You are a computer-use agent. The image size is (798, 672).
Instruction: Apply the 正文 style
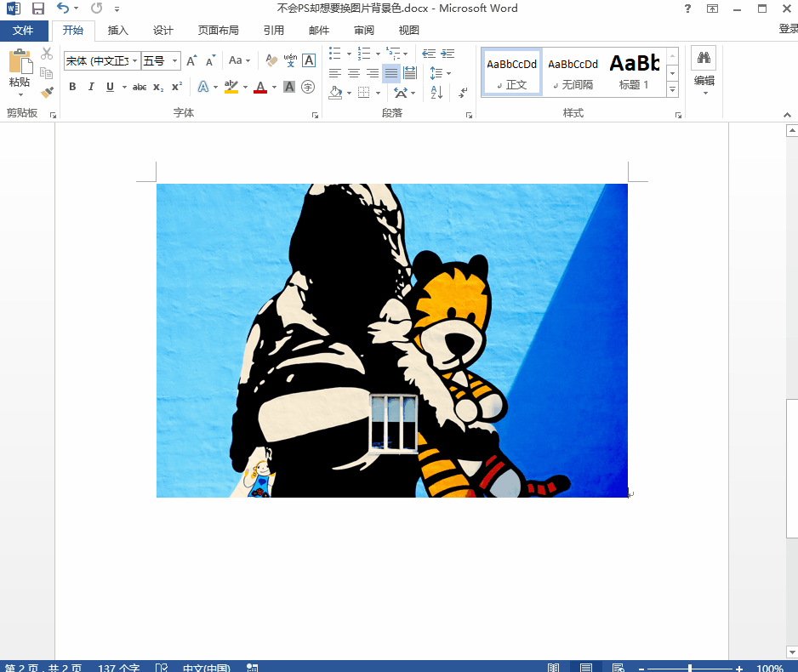coord(511,72)
